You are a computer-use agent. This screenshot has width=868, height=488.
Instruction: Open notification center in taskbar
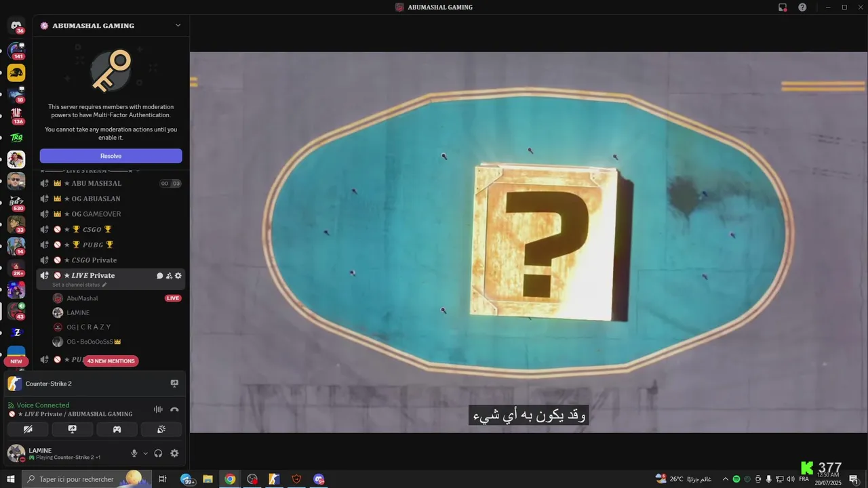point(854,479)
